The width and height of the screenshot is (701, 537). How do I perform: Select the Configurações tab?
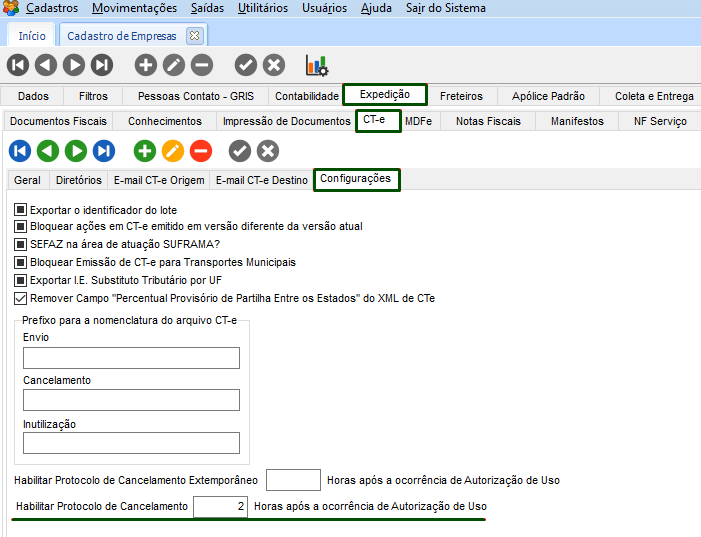(356, 179)
